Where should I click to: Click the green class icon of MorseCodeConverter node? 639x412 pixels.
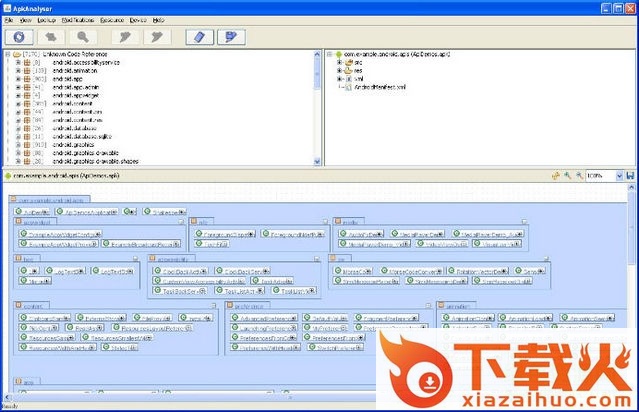384,270
